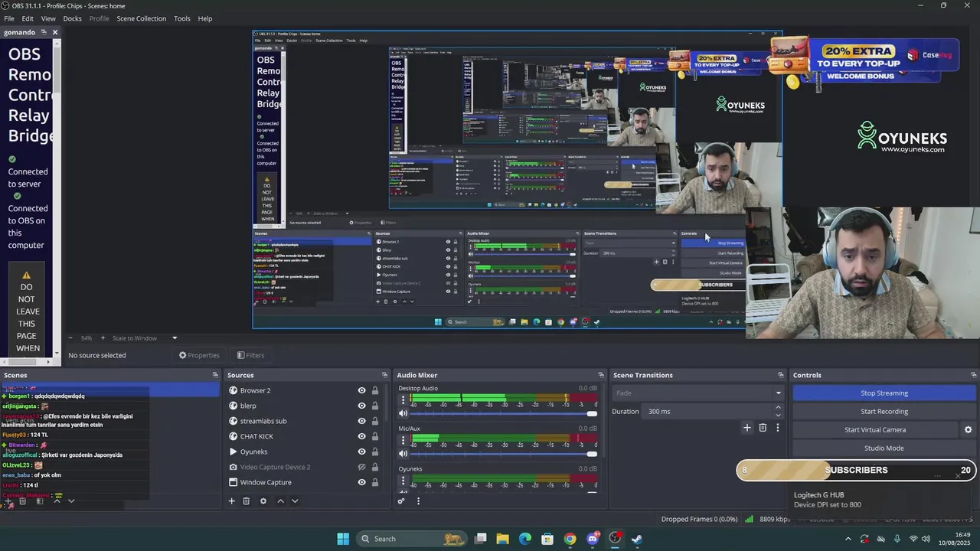980x551 pixels.
Task: Hide the streamlabs sub source
Action: (361, 421)
